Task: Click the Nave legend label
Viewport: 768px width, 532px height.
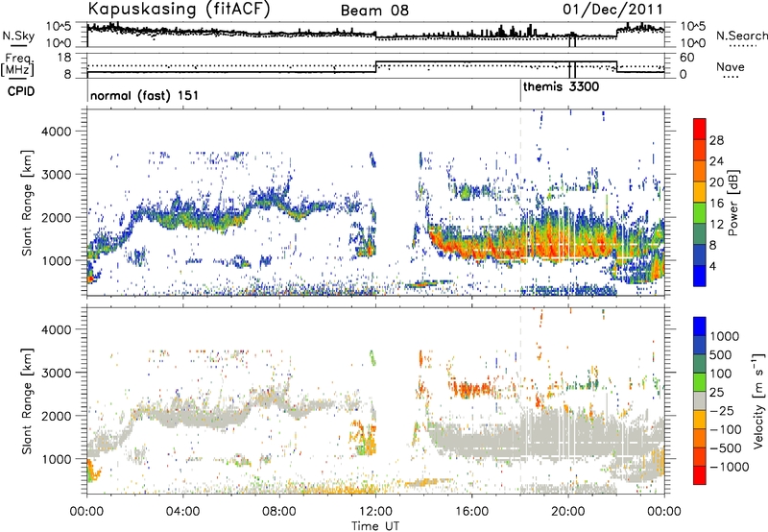Action: (730, 67)
